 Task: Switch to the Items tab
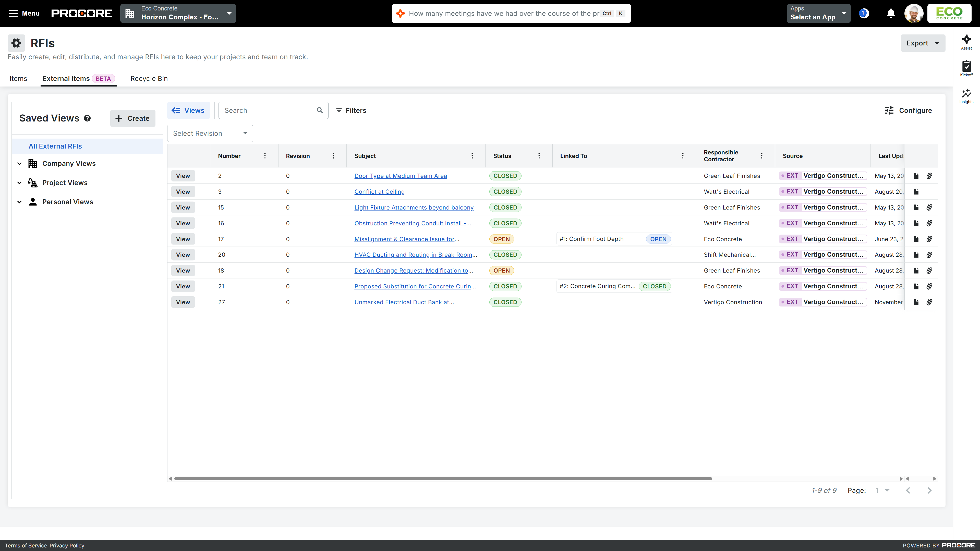coord(18,79)
